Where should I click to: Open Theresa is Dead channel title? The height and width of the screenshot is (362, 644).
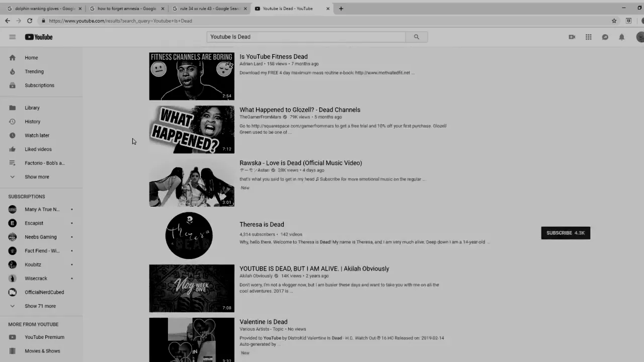pyautogui.click(x=262, y=224)
